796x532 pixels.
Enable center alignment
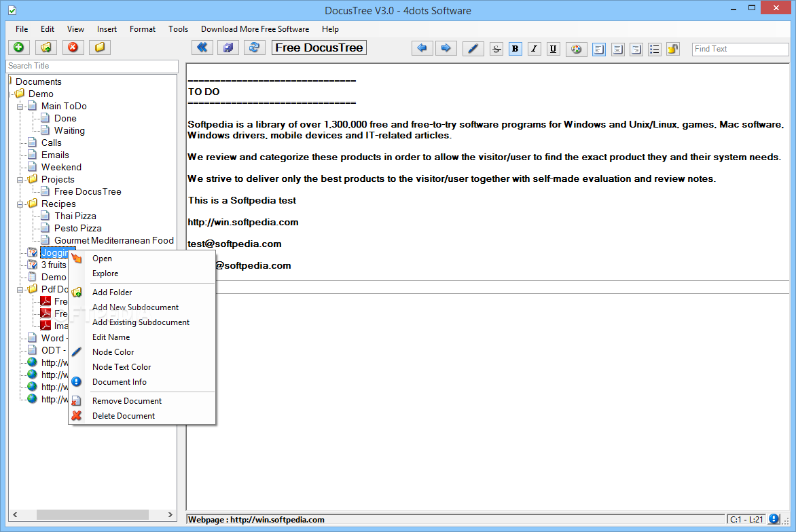point(618,49)
